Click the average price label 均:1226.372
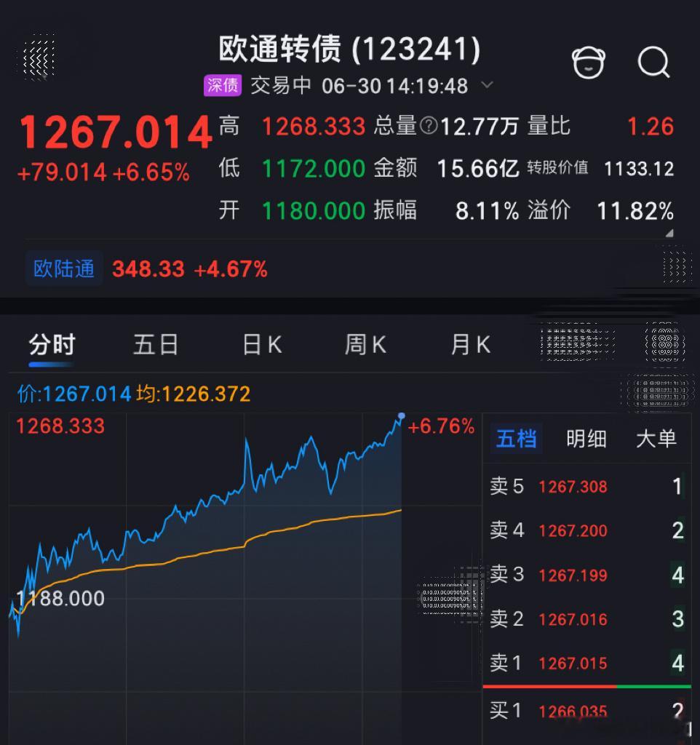 click(193, 394)
